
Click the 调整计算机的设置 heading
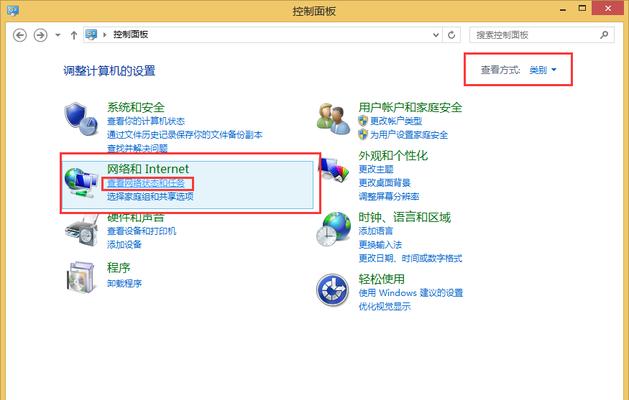109,71
